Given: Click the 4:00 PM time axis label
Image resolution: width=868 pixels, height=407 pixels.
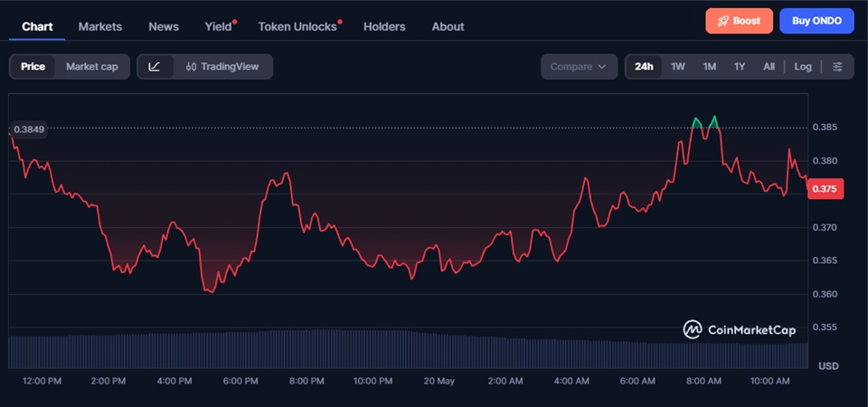Looking at the screenshot, I should point(174,381).
